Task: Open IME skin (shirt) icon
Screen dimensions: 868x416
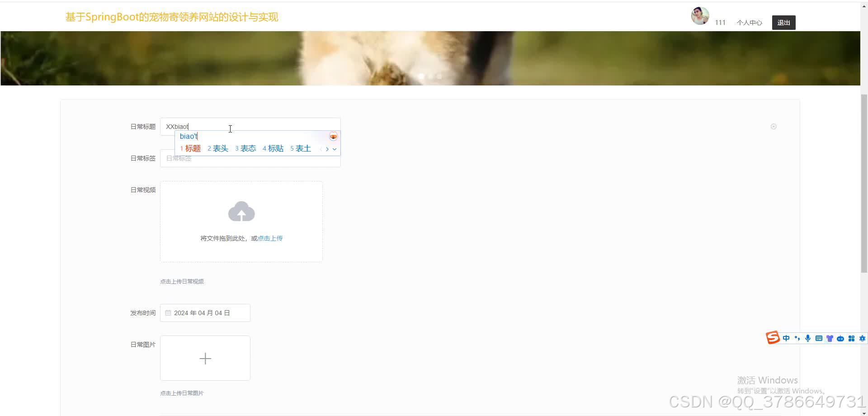Action: [830, 338]
